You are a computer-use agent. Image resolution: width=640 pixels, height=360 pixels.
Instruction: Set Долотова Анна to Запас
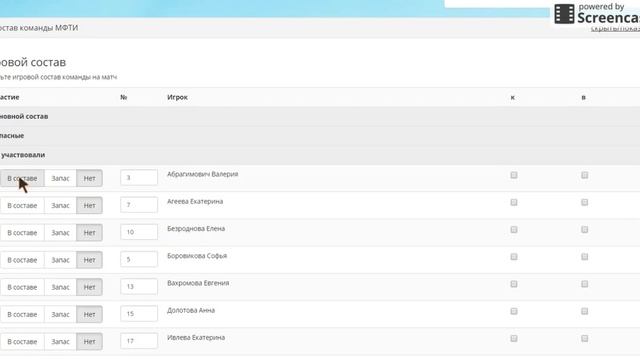point(60,315)
